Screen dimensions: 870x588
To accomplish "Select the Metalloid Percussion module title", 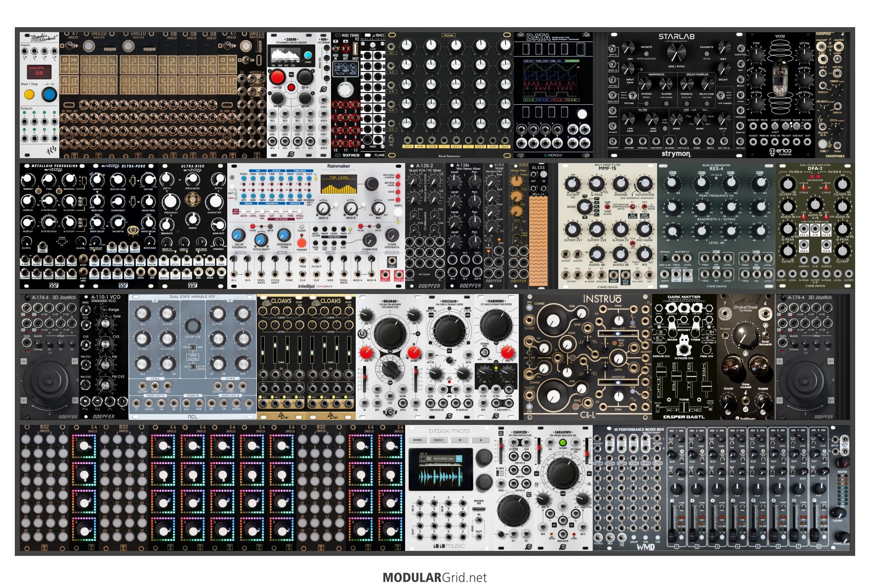I will [x=55, y=166].
